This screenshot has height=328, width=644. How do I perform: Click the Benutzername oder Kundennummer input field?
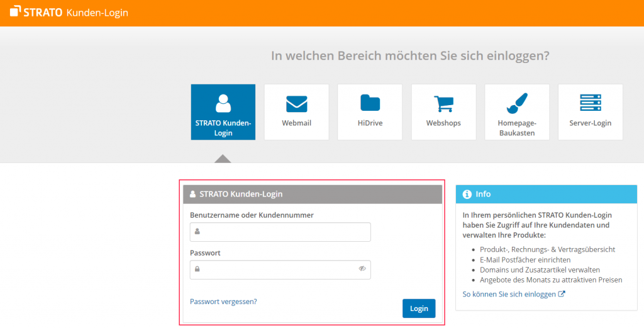click(x=280, y=232)
